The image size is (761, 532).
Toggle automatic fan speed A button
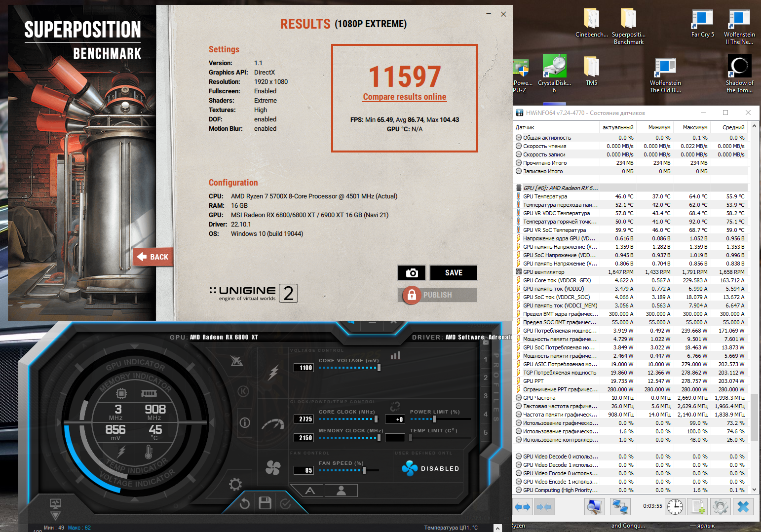[x=310, y=491]
